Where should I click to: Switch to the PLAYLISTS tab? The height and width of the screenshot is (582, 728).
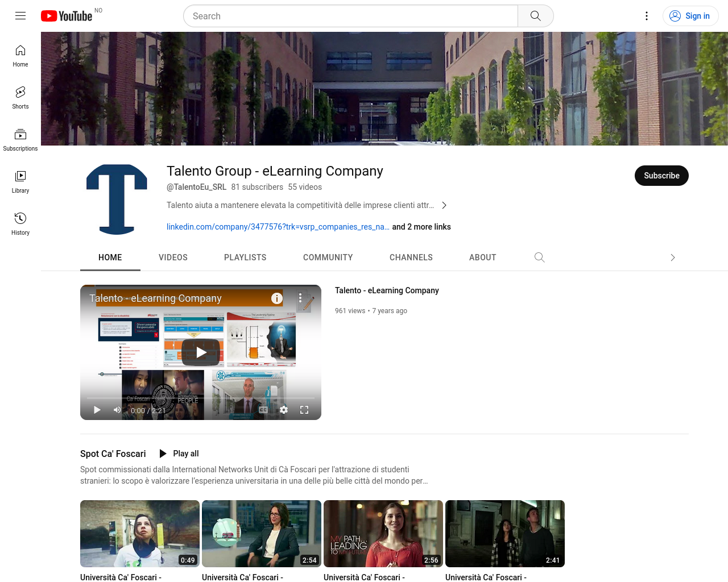point(245,257)
